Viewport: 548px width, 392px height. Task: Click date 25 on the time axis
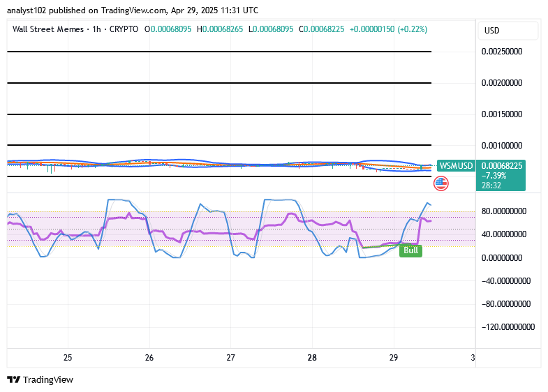[x=68, y=357]
